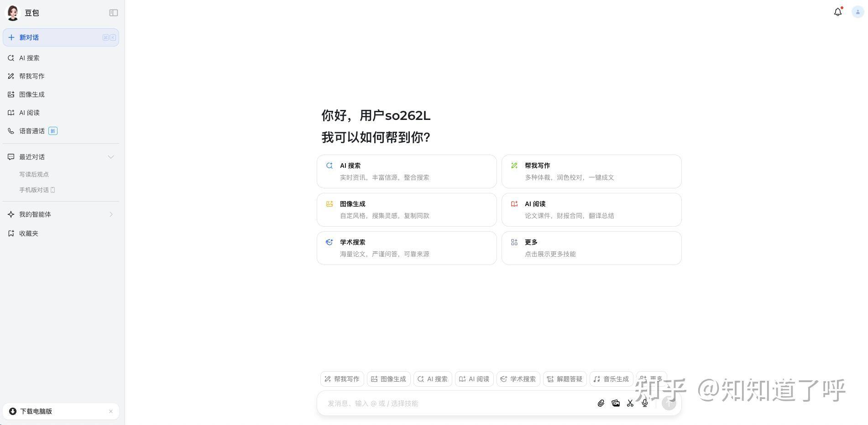The width and height of the screenshot is (868, 425).
Task: Choose the 图像生成 skill chip
Action: [389, 379]
